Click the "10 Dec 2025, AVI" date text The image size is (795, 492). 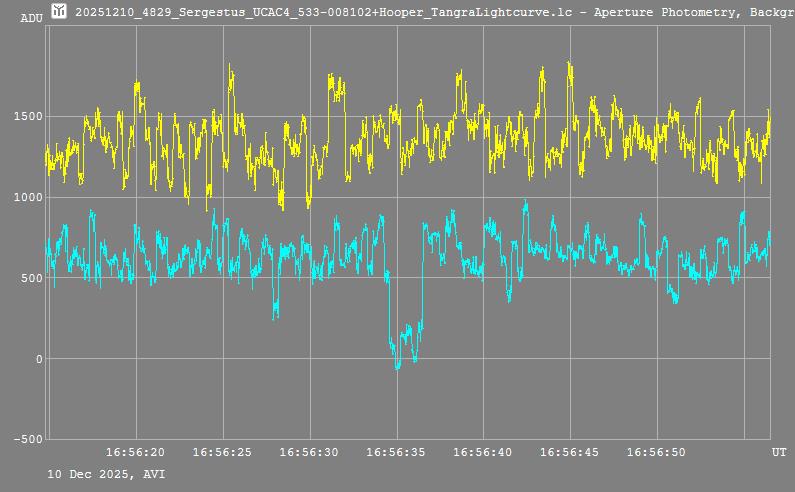[x=106, y=474]
